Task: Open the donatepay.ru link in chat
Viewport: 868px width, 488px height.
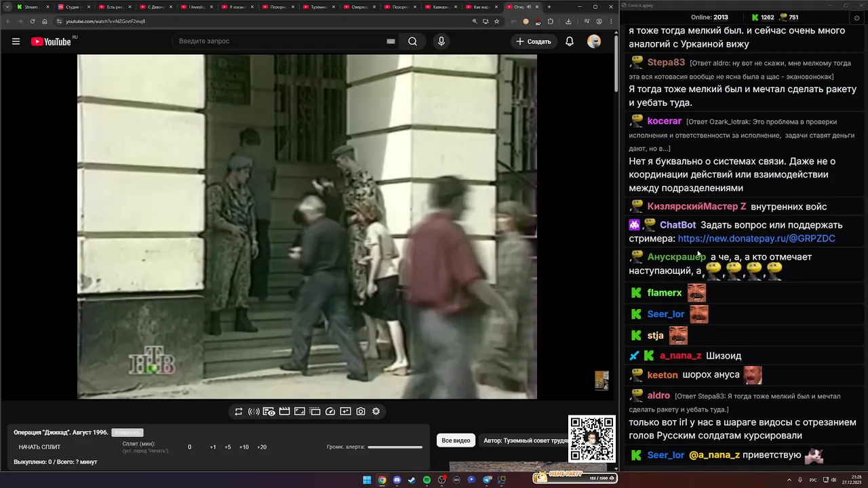Action: tap(756, 239)
